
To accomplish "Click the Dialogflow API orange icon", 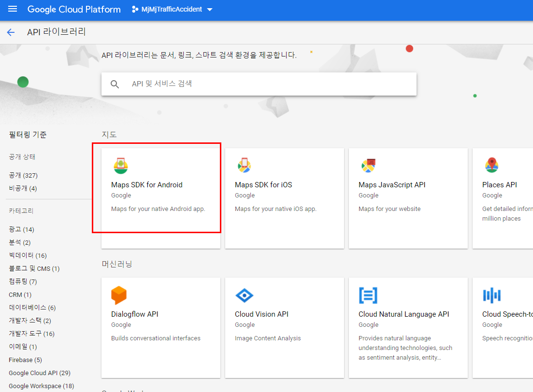I will (119, 295).
